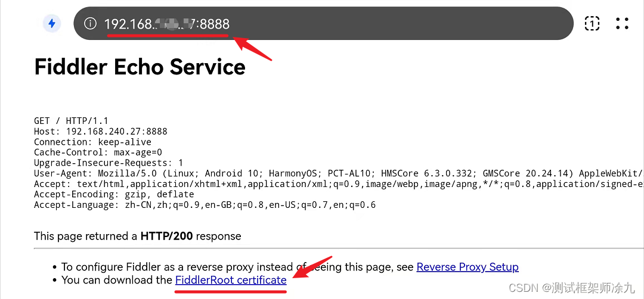Tap the lightning bolt icon beside address bar
Screen dimensions: 644x299
click(x=52, y=24)
